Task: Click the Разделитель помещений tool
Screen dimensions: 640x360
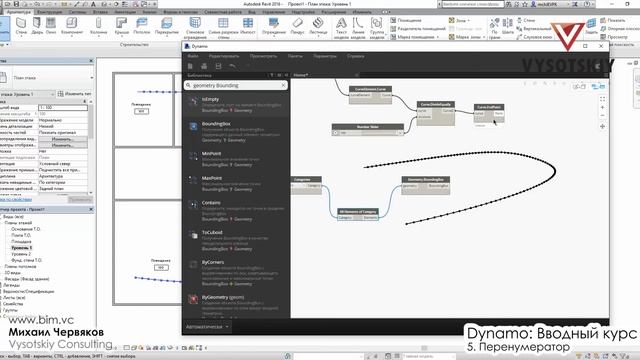Action: (x=418, y=29)
